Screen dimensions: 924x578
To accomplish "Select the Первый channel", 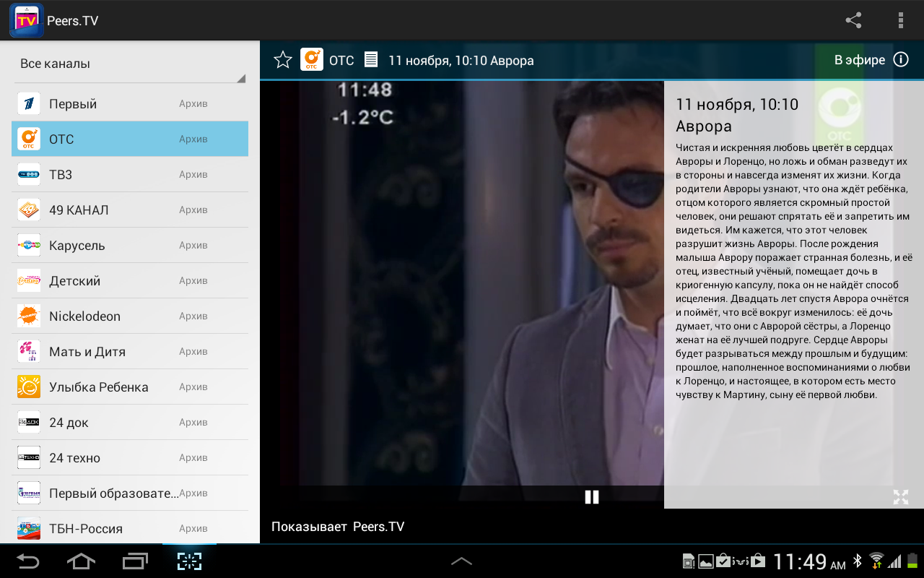I will pyautogui.click(x=73, y=104).
